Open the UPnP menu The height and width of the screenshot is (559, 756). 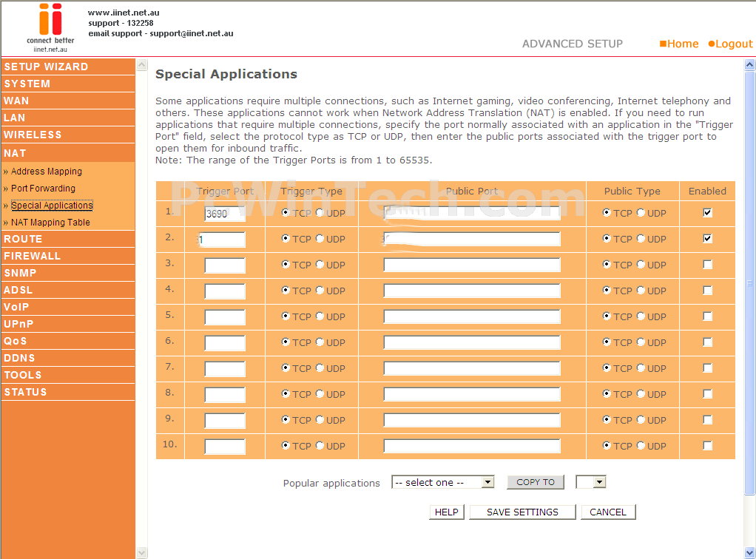tap(68, 324)
